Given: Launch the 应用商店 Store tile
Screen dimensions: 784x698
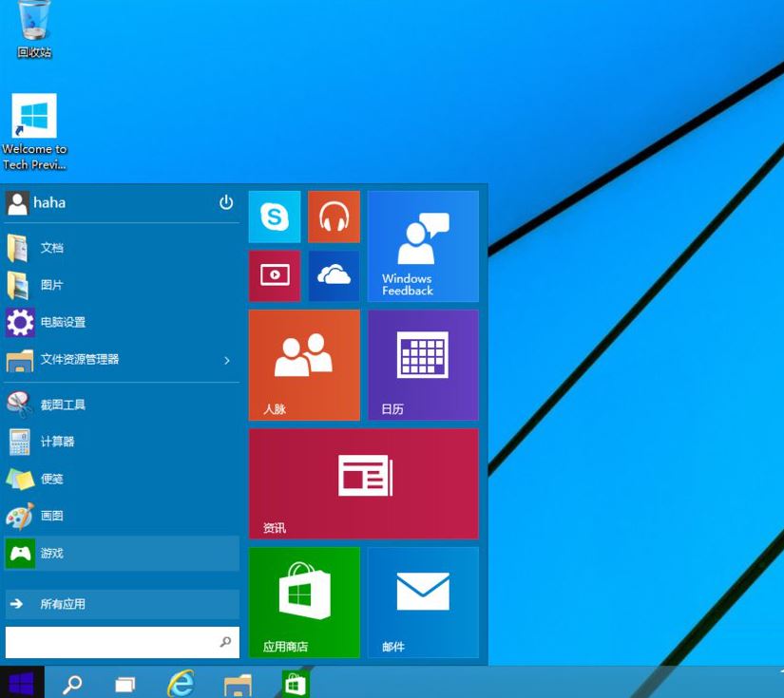Looking at the screenshot, I should tap(304, 602).
